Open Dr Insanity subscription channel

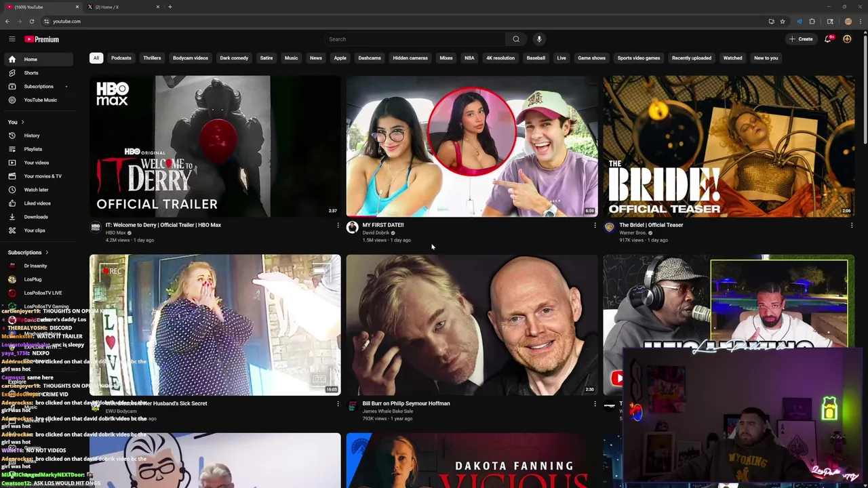[35, 266]
